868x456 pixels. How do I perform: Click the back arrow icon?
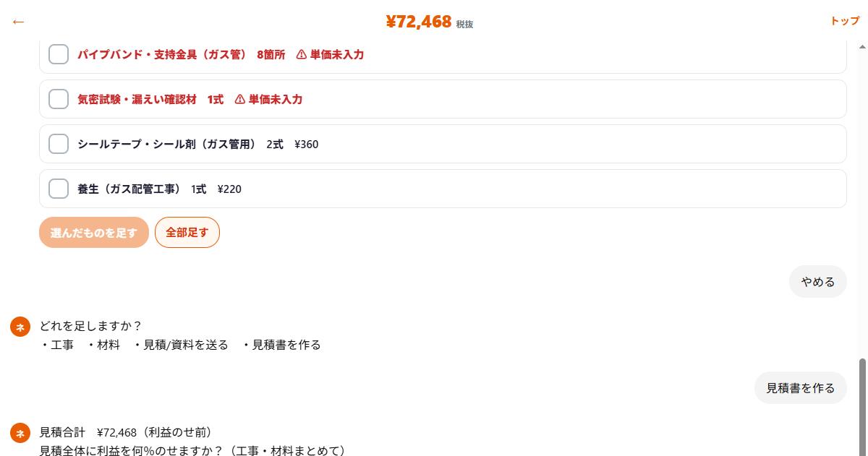click(x=18, y=22)
